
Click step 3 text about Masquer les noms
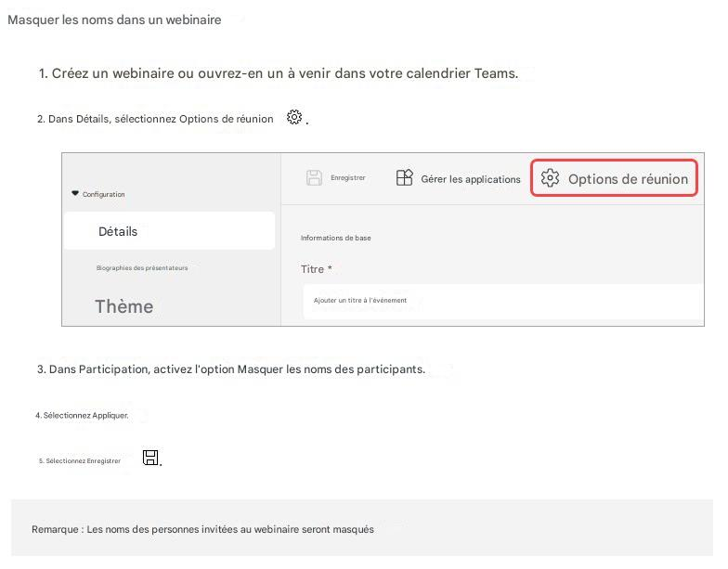click(231, 369)
